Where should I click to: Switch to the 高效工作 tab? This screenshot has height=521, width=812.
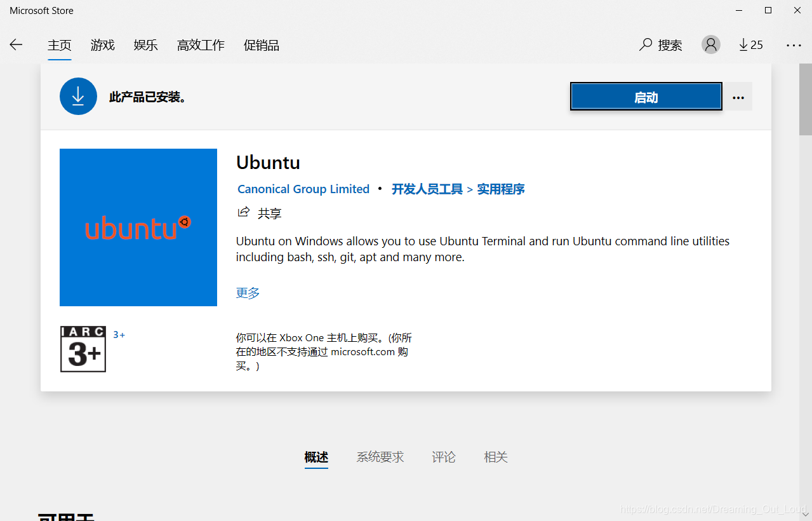201,45
